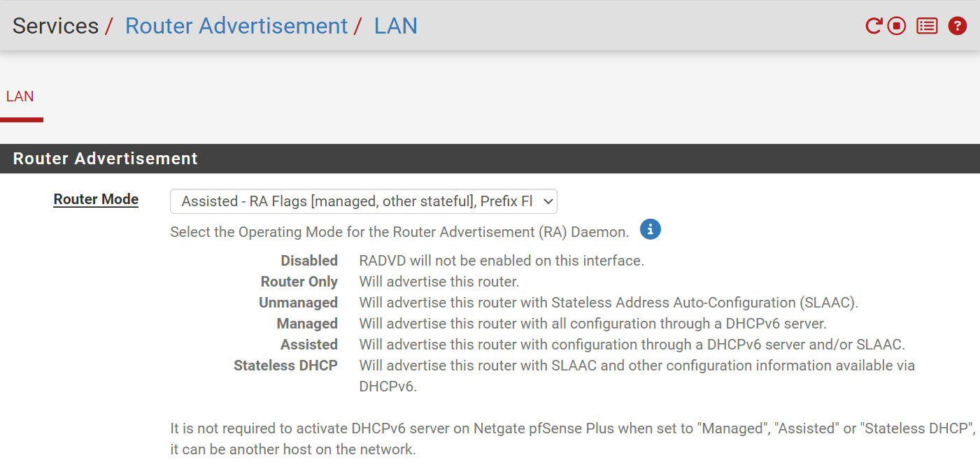This screenshot has height=462, width=980.
Task: Open the Router Mode dropdown
Action: (x=364, y=201)
